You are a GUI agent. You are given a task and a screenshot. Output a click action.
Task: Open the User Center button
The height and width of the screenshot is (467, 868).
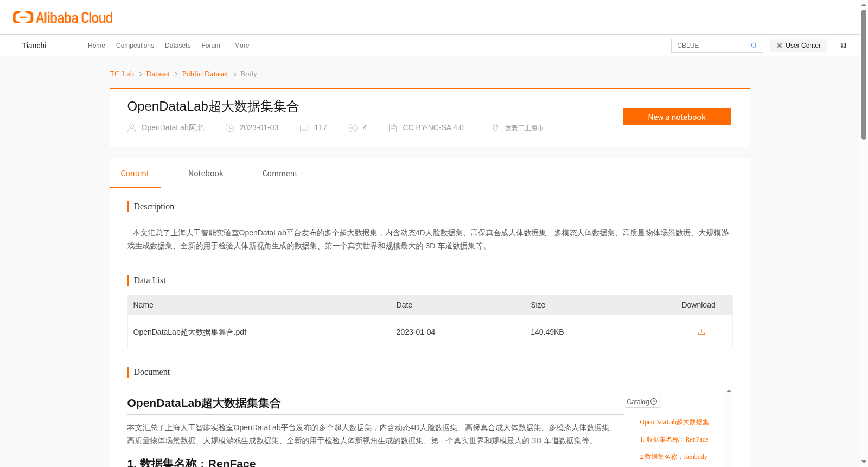coord(799,46)
